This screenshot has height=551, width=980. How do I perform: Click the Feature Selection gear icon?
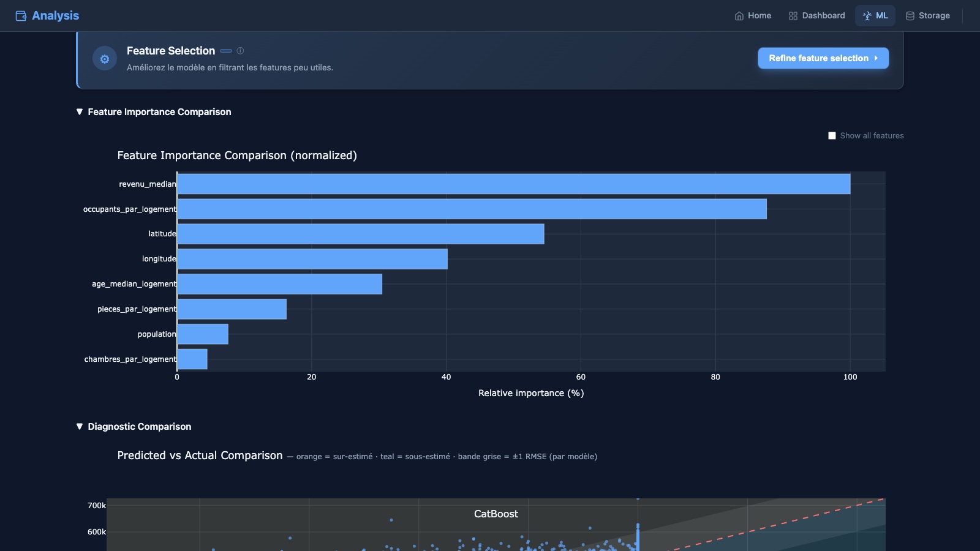coord(105,59)
